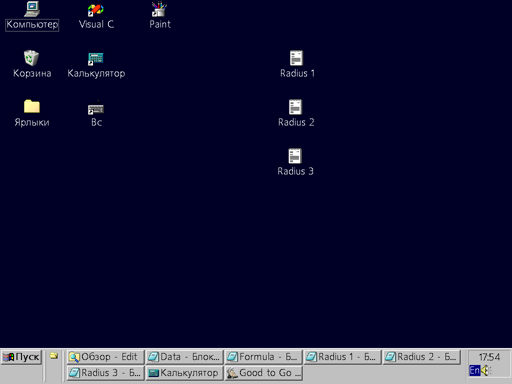Click the En language indicator in tray

474,370
